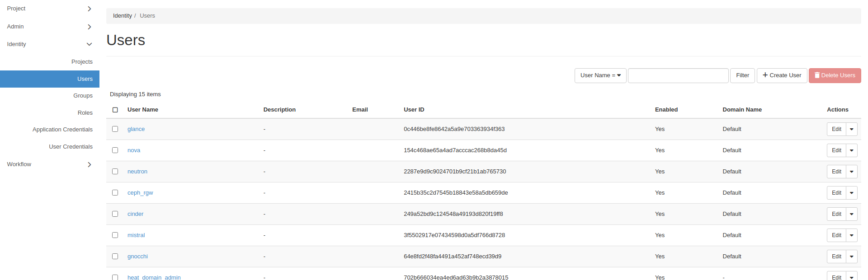Expand the Project sidebar section

click(50, 9)
